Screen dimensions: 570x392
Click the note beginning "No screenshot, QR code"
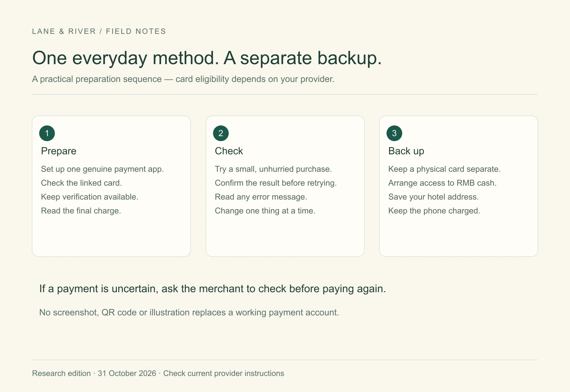click(189, 313)
